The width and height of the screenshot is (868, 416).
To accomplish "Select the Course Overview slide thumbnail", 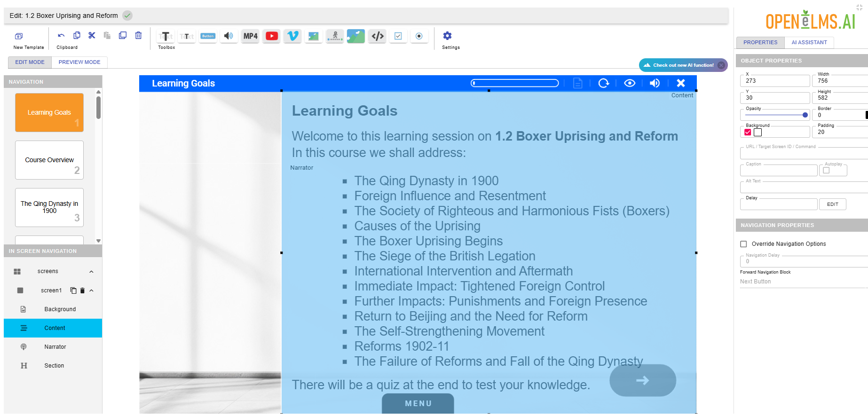I will click(x=49, y=160).
